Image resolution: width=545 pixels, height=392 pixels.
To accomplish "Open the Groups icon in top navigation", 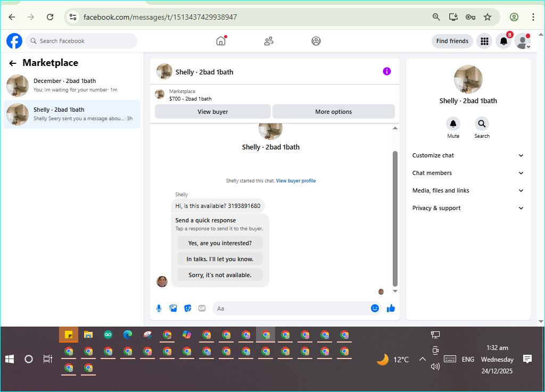I will point(316,41).
